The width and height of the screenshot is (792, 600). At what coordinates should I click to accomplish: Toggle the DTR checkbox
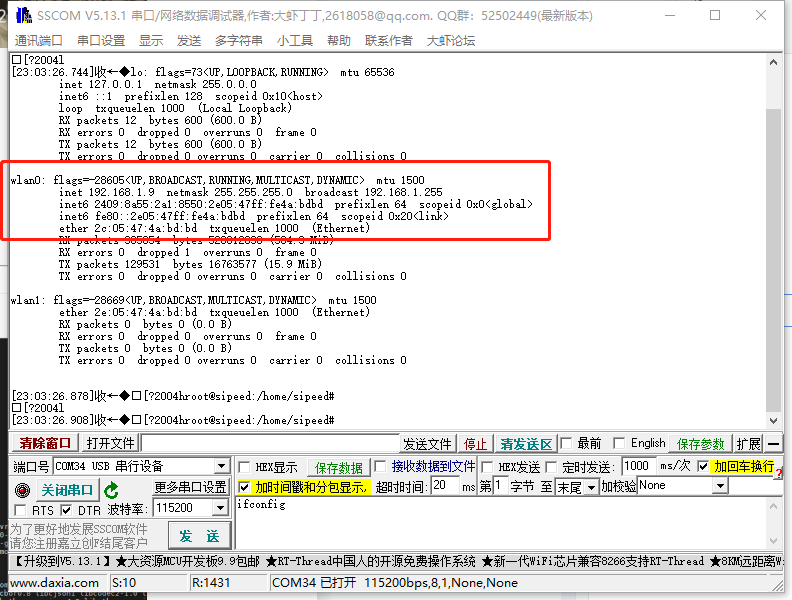[x=69, y=511]
